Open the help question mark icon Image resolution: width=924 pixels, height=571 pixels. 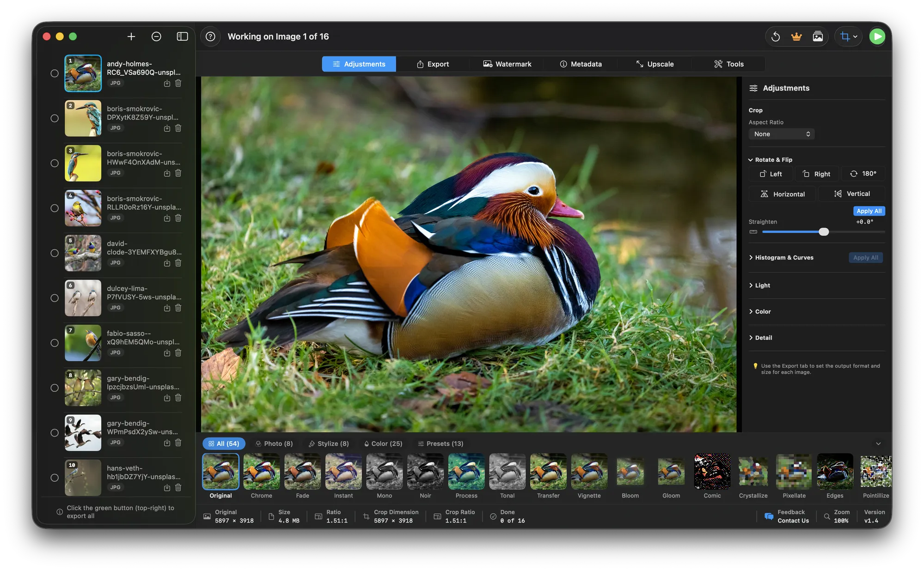click(211, 36)
